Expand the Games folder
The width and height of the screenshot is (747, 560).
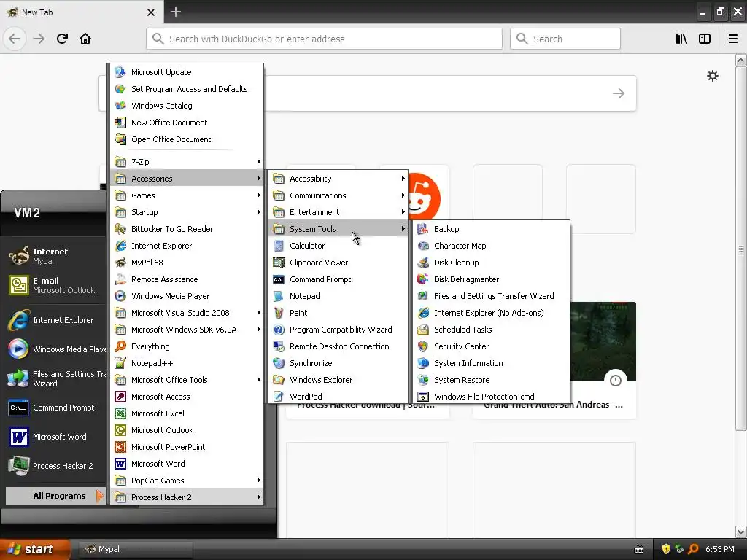click(x=187, y=195)
